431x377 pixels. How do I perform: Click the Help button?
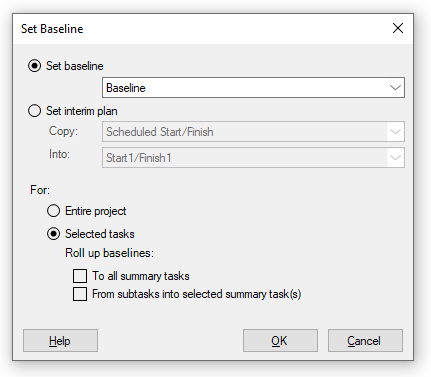[60, 341]
